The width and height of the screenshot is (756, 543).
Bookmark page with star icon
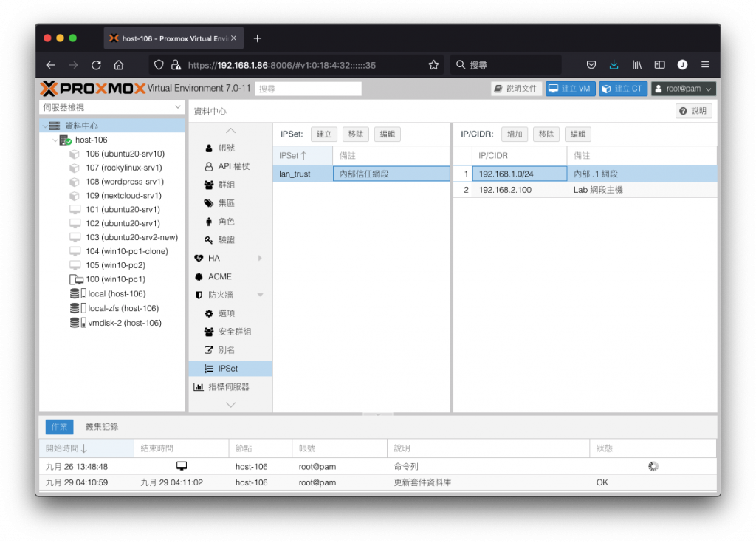click(x=433, y=65)
